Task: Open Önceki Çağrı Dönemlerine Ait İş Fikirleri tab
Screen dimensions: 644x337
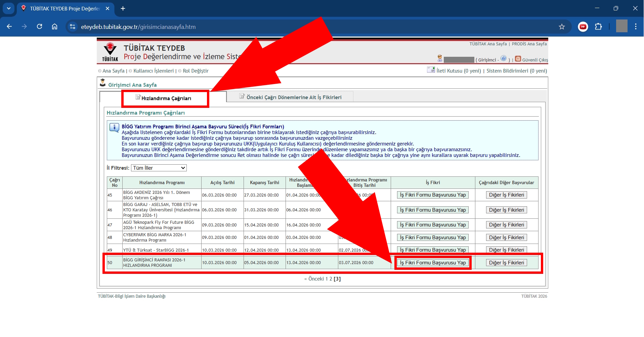Action: (294, 97)
